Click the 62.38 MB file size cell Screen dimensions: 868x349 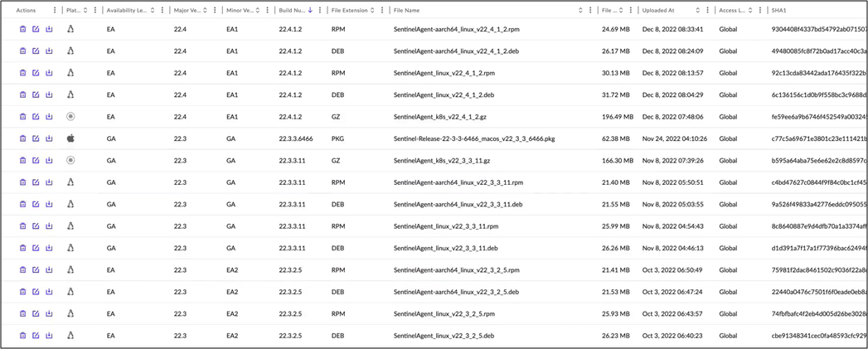pyautogui.click(x=616, y=138)
